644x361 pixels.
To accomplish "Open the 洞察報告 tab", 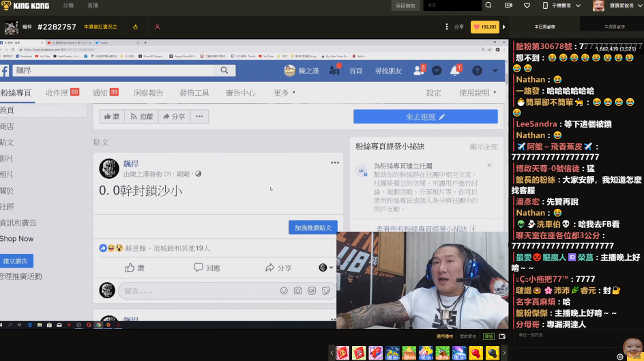I will (x=148, y=93).
